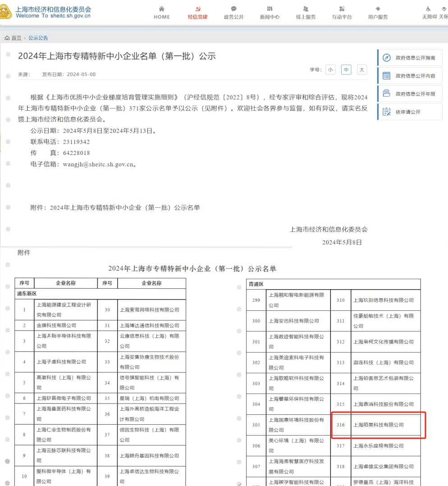448x486 pixels.
Task: Click the 关怀 mode icon at top right
Action: [x=444, y=9]
